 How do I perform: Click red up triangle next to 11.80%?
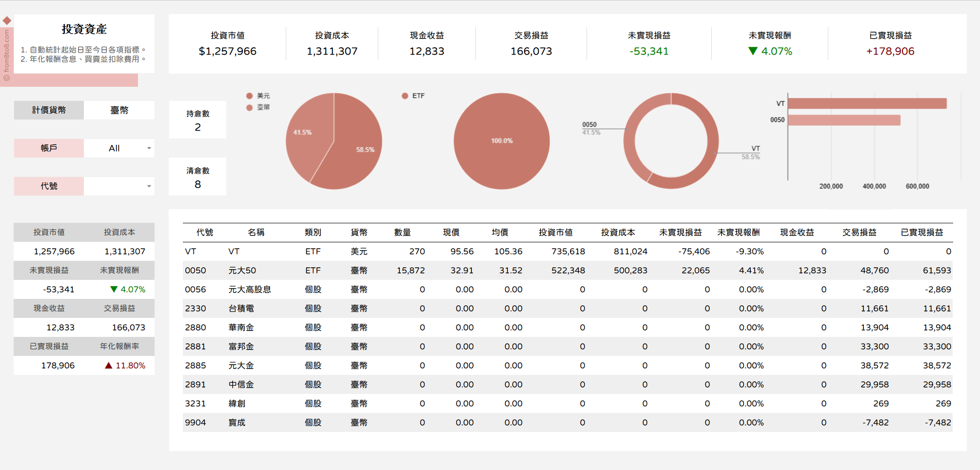click(x=109, y=365)
